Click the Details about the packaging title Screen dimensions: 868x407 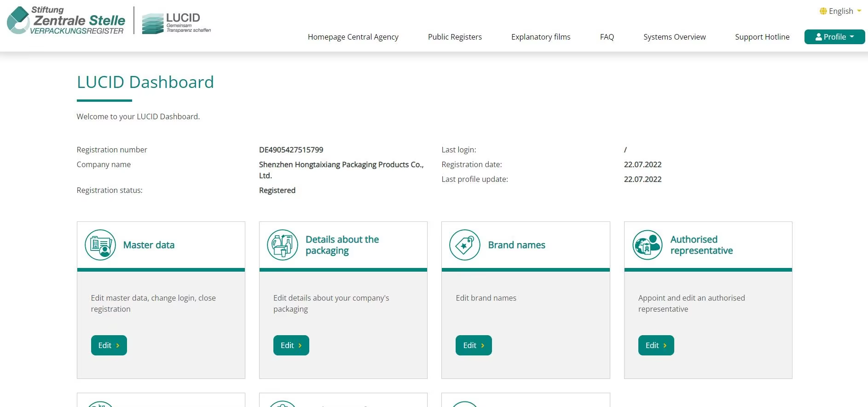pos(342,245)
